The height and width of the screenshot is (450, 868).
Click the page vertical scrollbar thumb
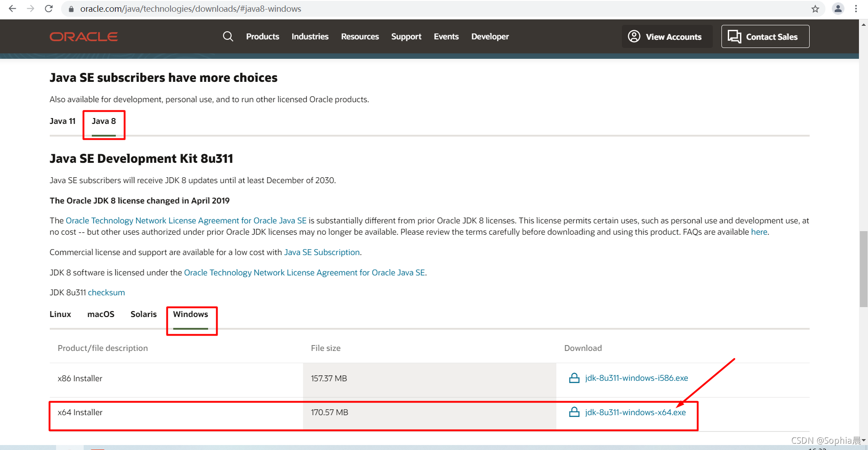[863, 269]
